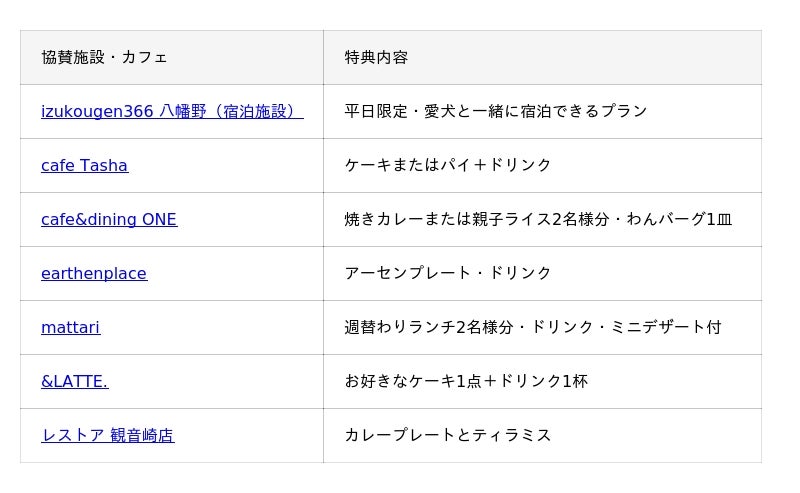Click the 特典内容 column header
This screenshot has width=800, height=493.
(376, 57)
